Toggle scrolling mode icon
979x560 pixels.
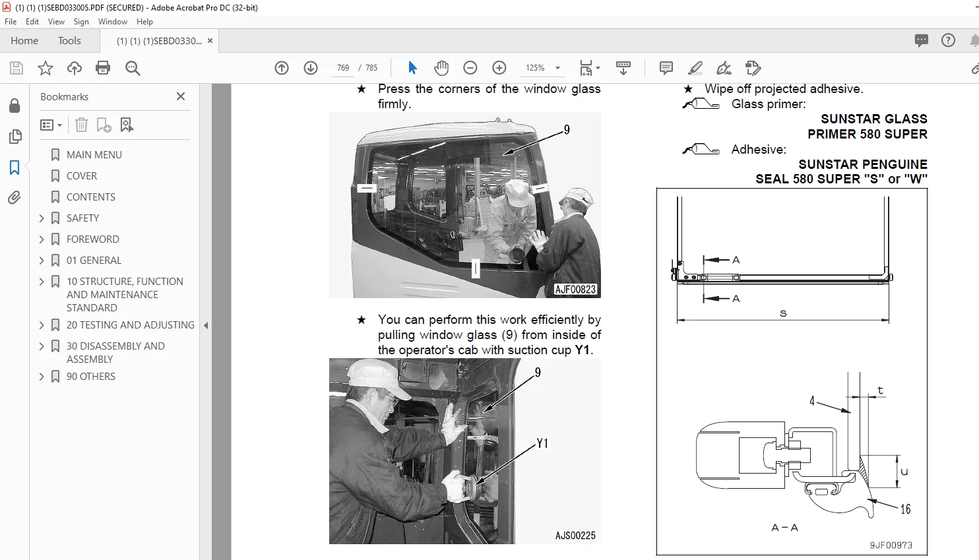point(623,68)
